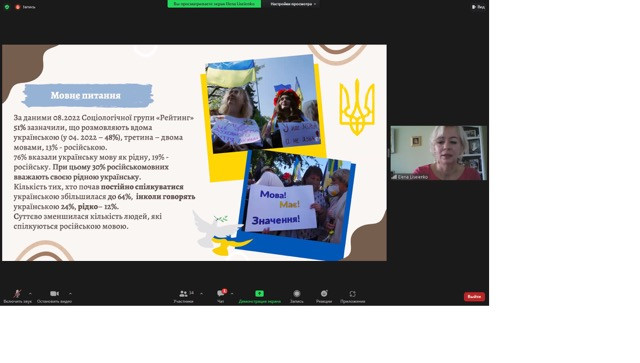
Task: Switch layout with the Вид button
Action: tap(478, 7)
